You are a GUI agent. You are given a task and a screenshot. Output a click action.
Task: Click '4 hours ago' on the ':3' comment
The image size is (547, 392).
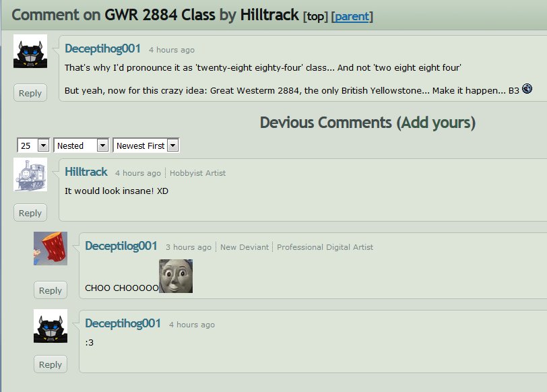coord(192,325)
